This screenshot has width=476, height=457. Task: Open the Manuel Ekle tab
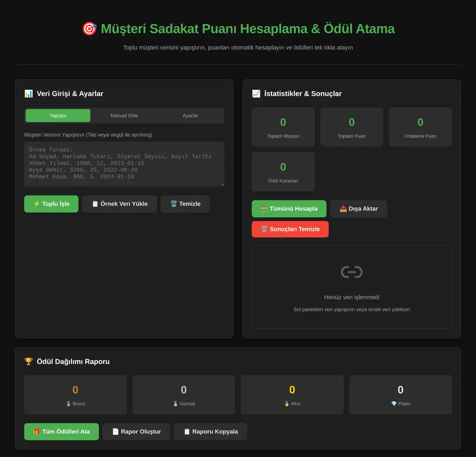click(124, 116)
